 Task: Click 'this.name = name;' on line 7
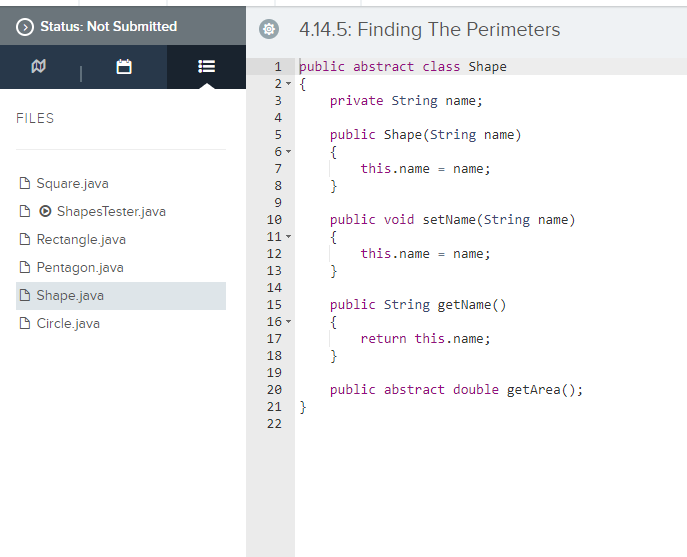coord(425,169)
